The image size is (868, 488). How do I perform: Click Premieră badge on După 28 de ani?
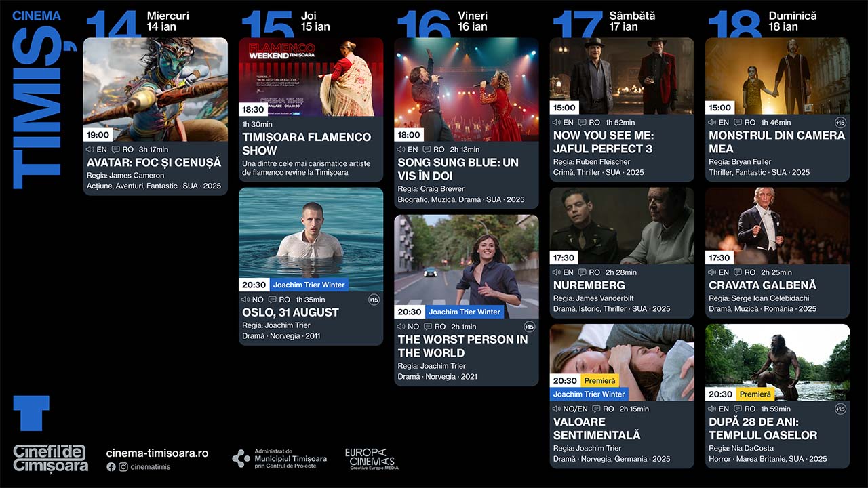point(755,394)
